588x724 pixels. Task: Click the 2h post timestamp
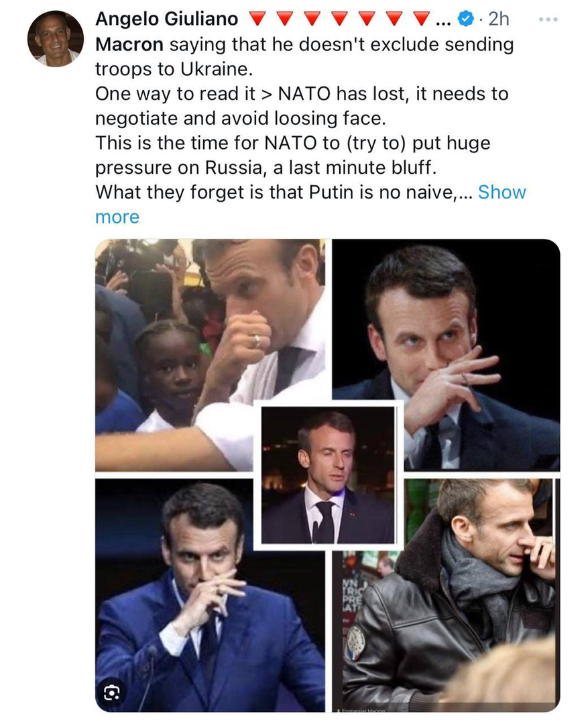tap(499, 19)
